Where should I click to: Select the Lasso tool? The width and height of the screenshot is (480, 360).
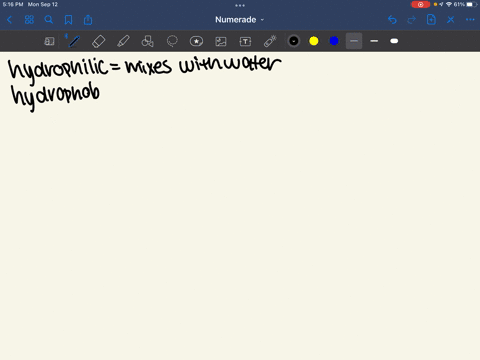[172, 41]
